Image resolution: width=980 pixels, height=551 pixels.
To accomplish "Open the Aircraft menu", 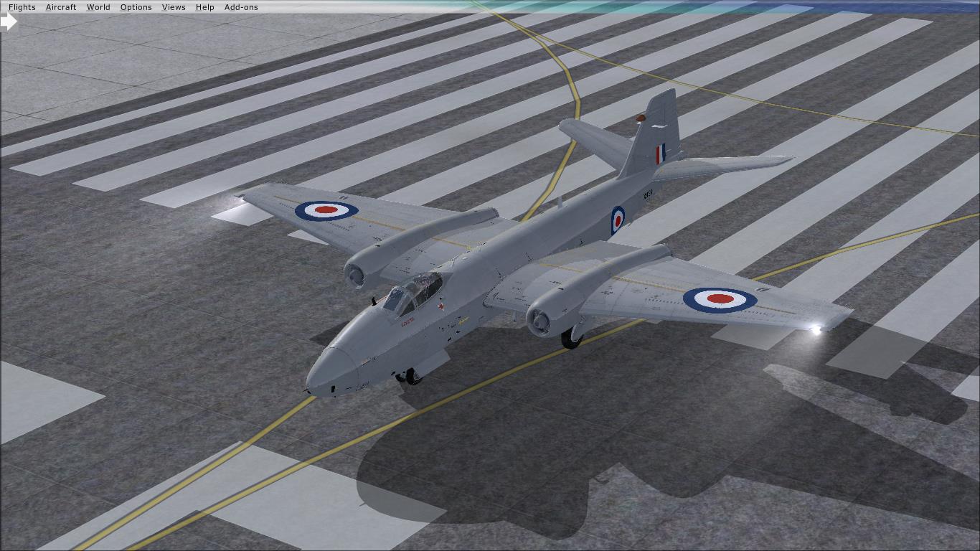I will (61, 7).
